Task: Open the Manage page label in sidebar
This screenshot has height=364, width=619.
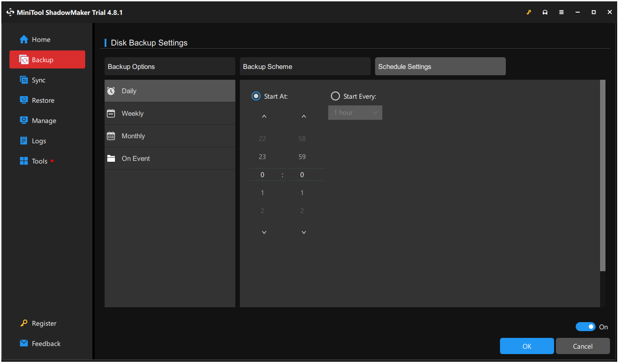Action: pyautogui.click(x=44, y=121)
